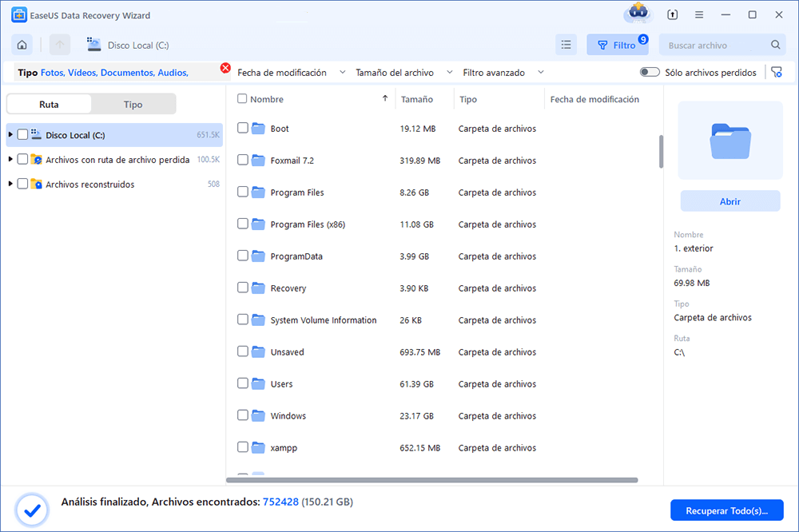Switch to the Ruta tab

(49, 104)
